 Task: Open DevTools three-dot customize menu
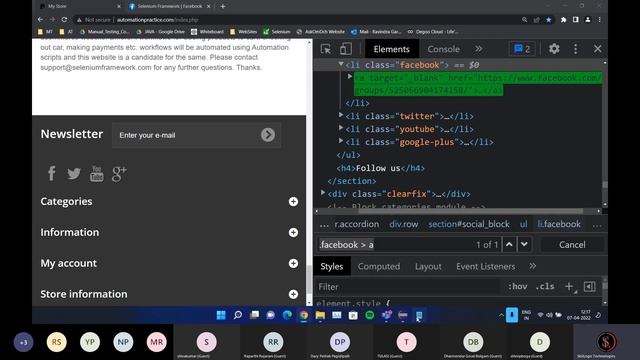tap(576, 49)
